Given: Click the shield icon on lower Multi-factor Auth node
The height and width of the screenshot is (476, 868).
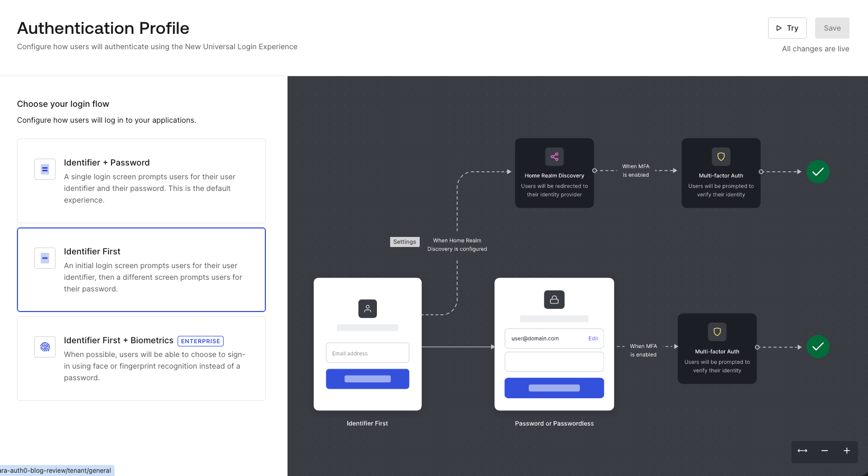Looking at the screenshot, I should pyautogui.click(x=717, y=332).
